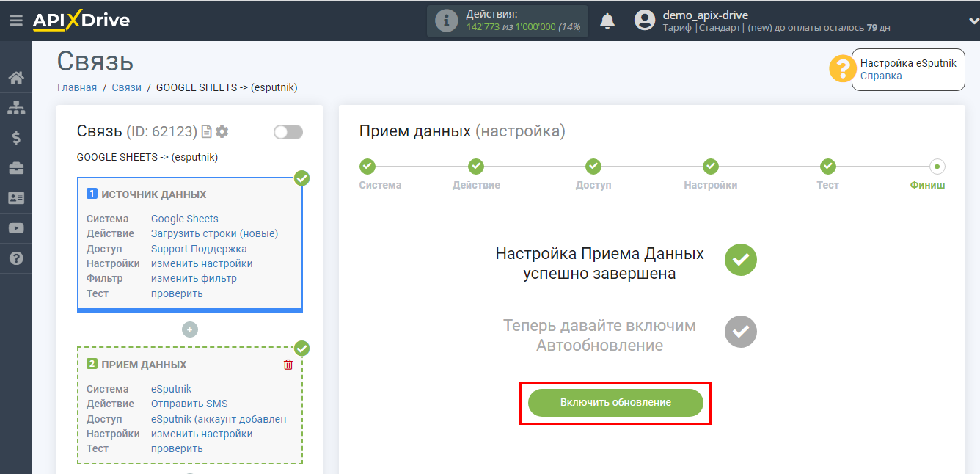Open the Home icon in the sidebar

16,78
